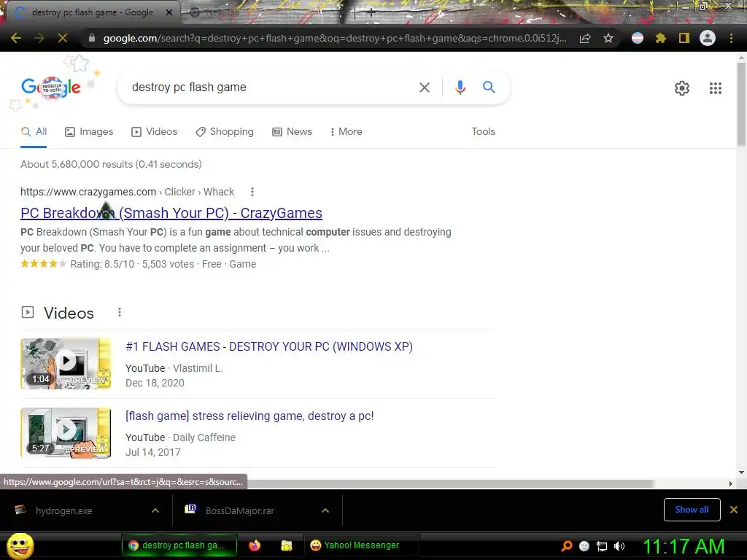747x560 pixels.
Task: Open Chrome three-dot menu
Action: 731,38
